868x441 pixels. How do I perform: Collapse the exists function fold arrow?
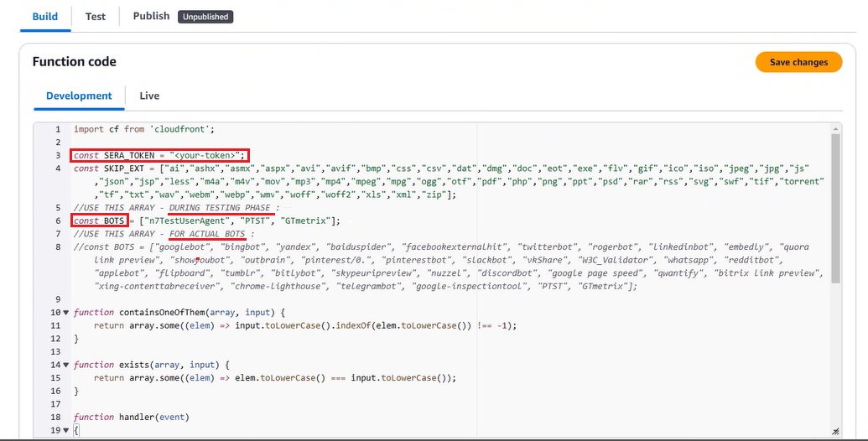click(x=65, y=365)
